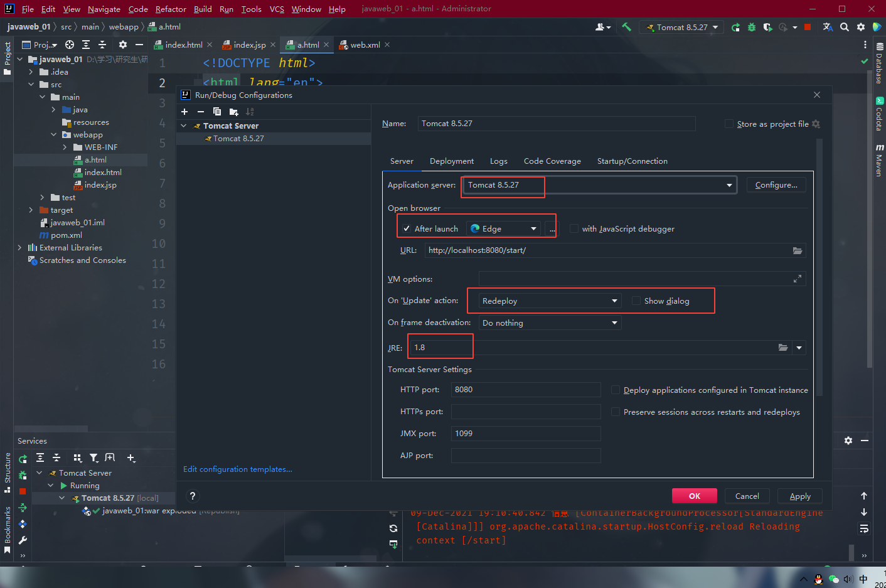Open the help question mark button

pyautogui.click(x=193, y=496)
